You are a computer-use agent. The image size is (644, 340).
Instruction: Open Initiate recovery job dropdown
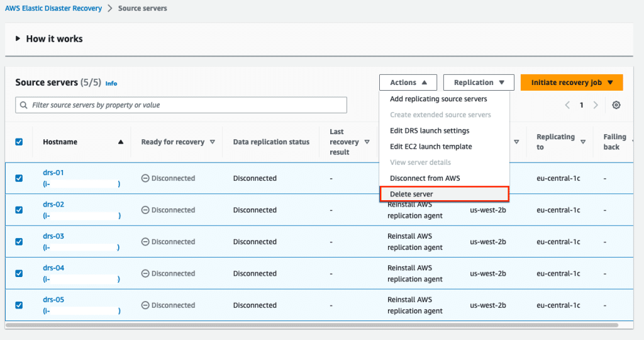click(572, 82)
